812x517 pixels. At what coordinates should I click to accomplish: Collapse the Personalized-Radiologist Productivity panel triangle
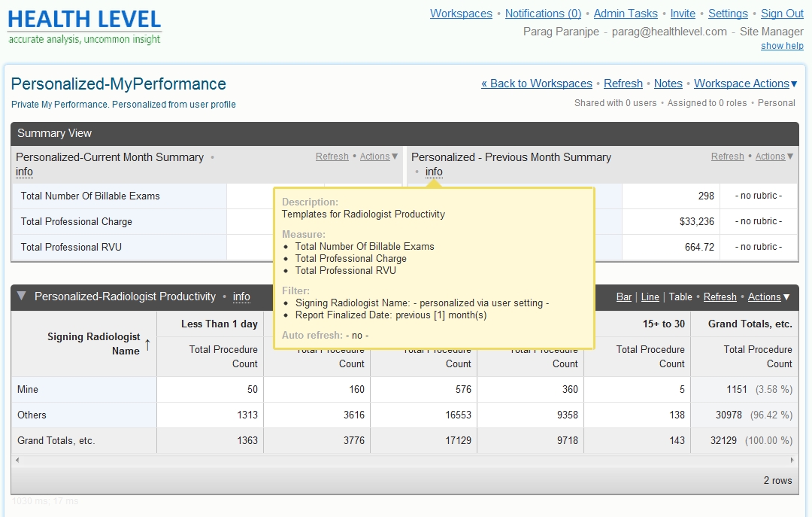point(21,297)
